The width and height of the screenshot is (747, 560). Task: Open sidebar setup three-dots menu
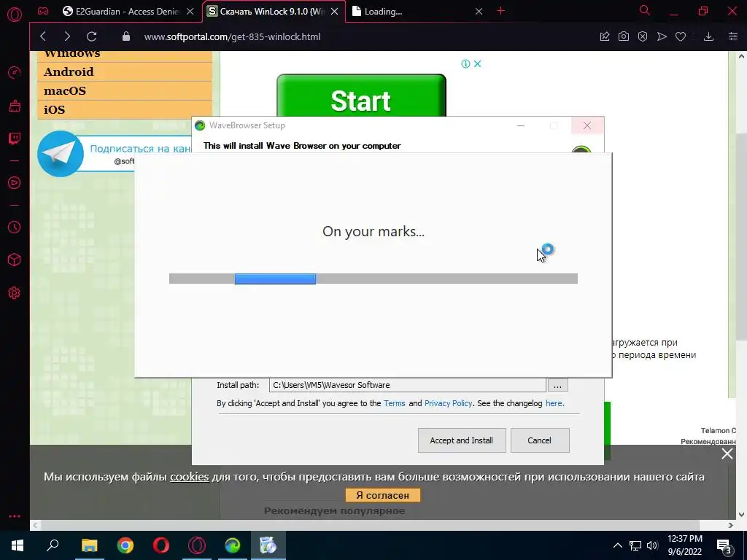[x=15, y=516]
